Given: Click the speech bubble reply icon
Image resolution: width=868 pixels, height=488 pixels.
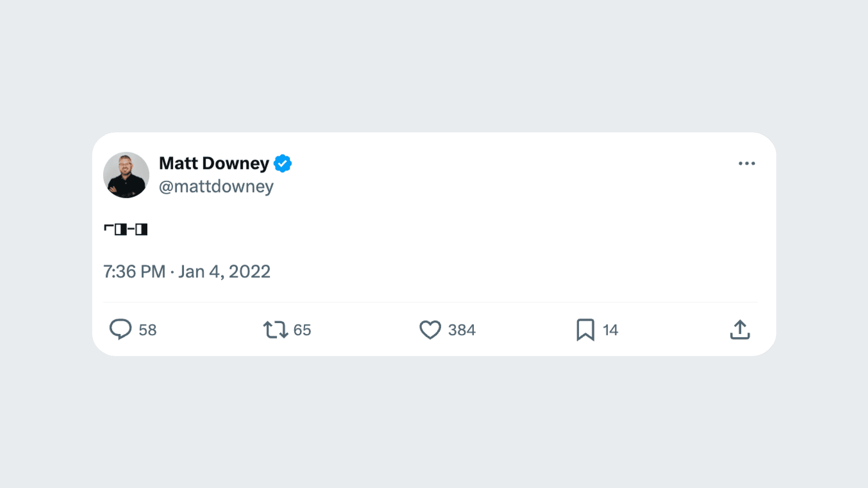Looking at the screenshot, I should click(120, 329).
